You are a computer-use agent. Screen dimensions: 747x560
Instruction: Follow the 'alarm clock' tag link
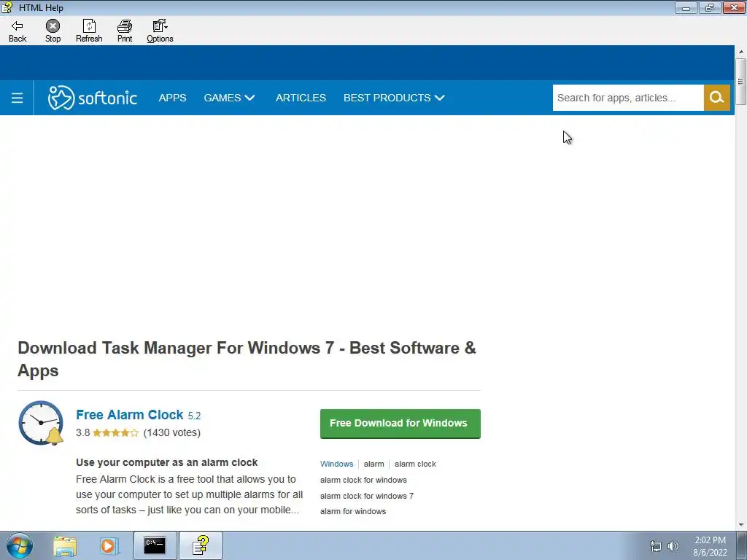[x=415, y=464]
